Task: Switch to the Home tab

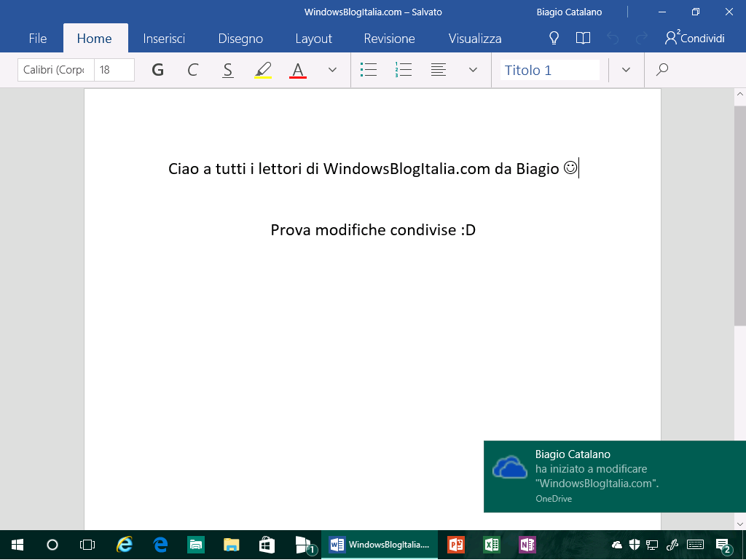Action: [x=95, y=38]
